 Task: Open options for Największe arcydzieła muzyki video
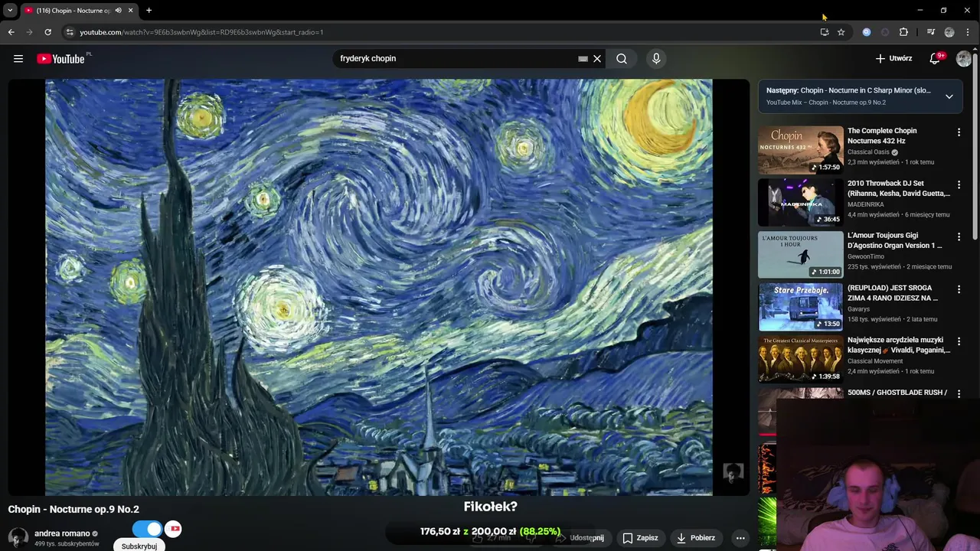point(959,342)
